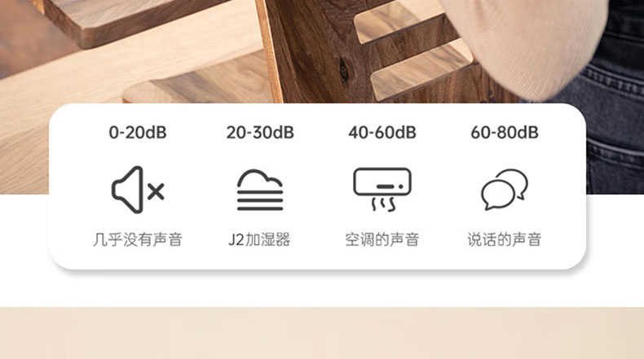
Task: Select the 60-80dB heading
Action: (505, 133)
